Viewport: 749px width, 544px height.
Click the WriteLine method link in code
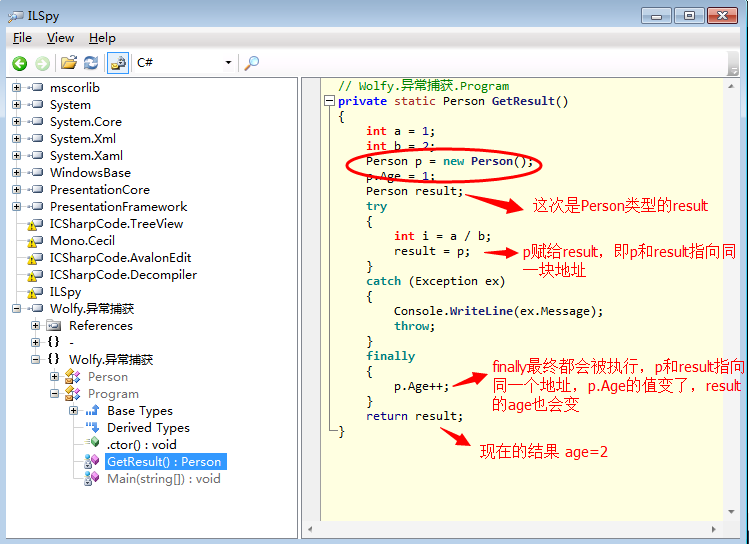pos(482,311)
